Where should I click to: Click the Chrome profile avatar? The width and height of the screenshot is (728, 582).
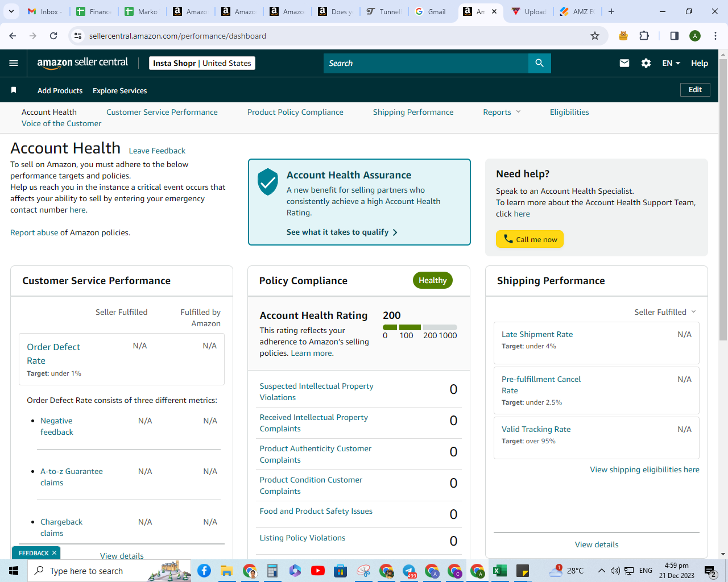coord(695,36)
